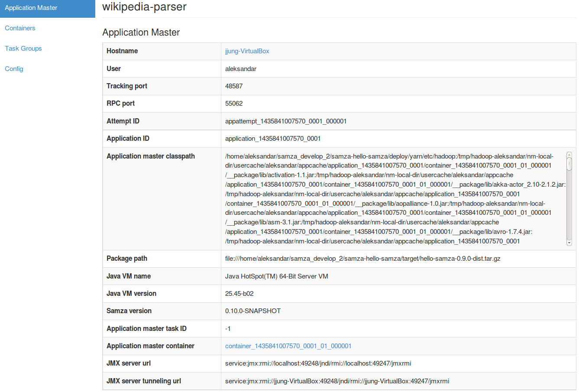The width and height of the screenshot is (579, 392).
Task: Click the Java VM name label
Action: click(x=129, y=276)
